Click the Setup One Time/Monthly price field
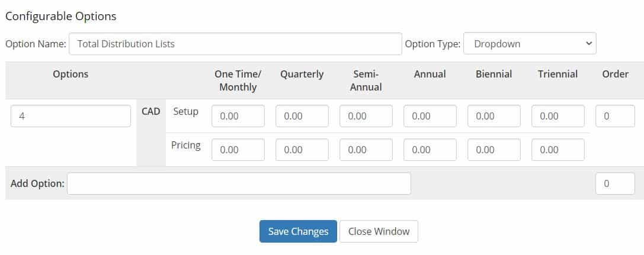This screenshot has width=644, height=255. [238, 116]
